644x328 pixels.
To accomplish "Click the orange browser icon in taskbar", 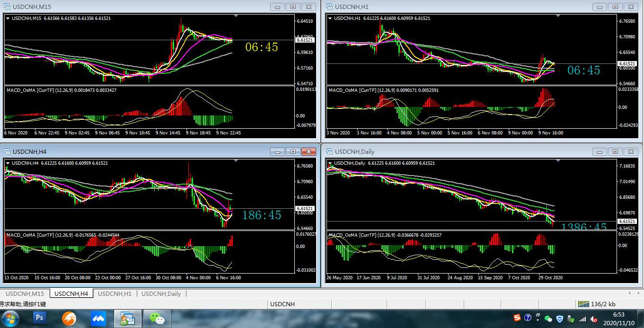I will click(x=69, y=319).
